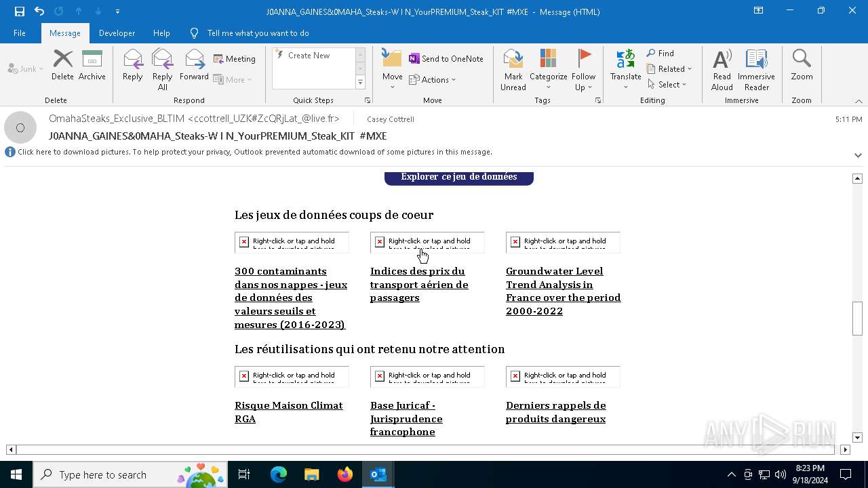The width and height of the screenshot is (868, 488).
Task: Expand the Junk dropdown
Action: (26, 69)
